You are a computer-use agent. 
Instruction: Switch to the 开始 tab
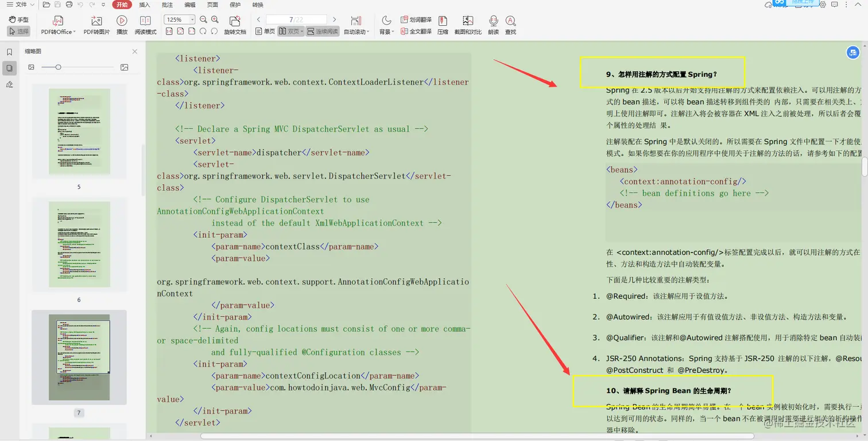tap(122, 5)
